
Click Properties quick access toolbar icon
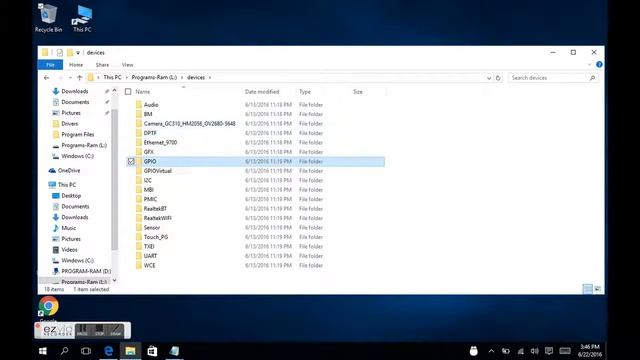click(x=60, y=52)
